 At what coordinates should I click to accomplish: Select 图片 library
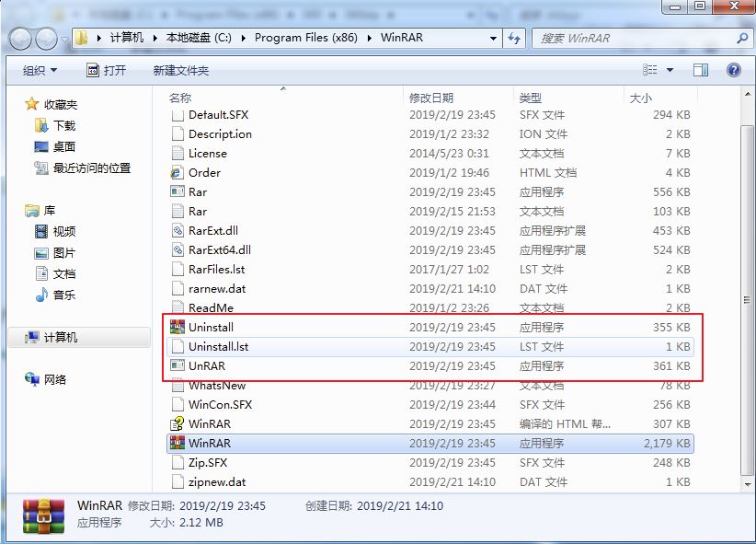tap(54, 252)
